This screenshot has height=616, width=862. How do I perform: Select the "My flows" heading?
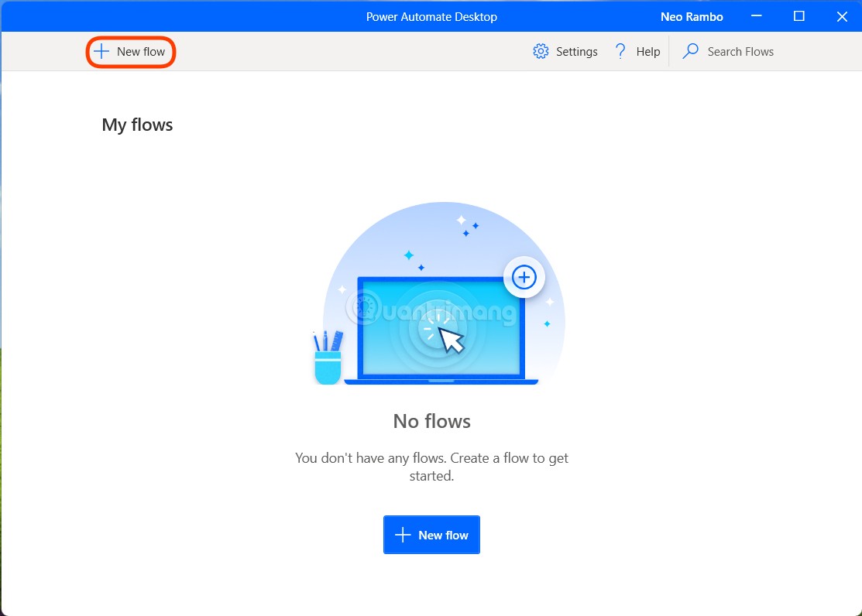click(x=137, y=125)
